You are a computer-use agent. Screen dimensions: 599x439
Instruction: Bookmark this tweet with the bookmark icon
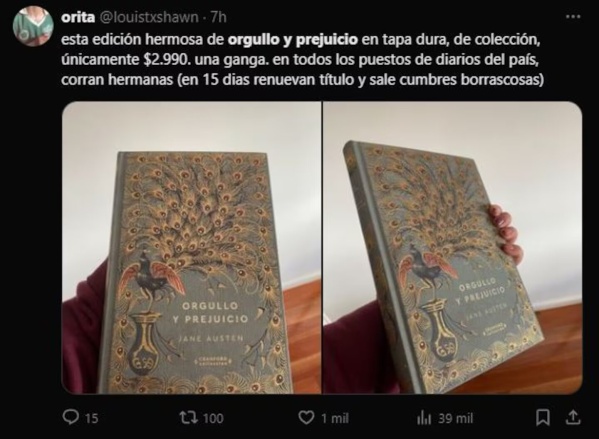[543, 418]
